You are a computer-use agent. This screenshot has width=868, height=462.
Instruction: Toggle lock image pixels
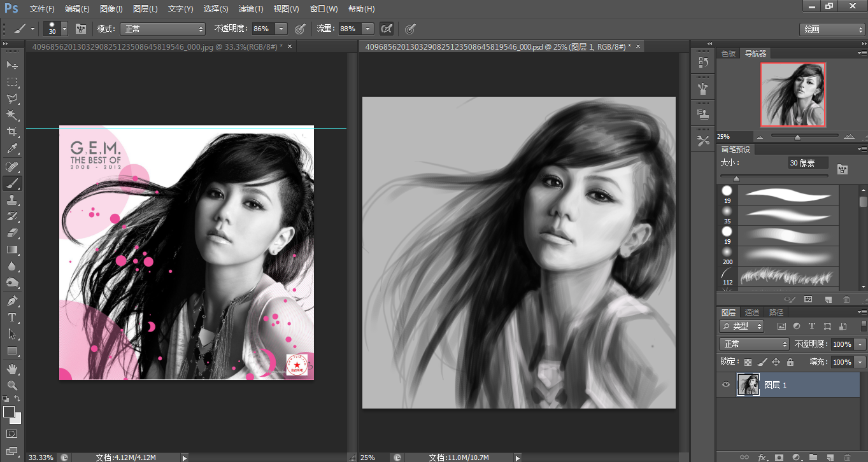[x=762, y=362]
